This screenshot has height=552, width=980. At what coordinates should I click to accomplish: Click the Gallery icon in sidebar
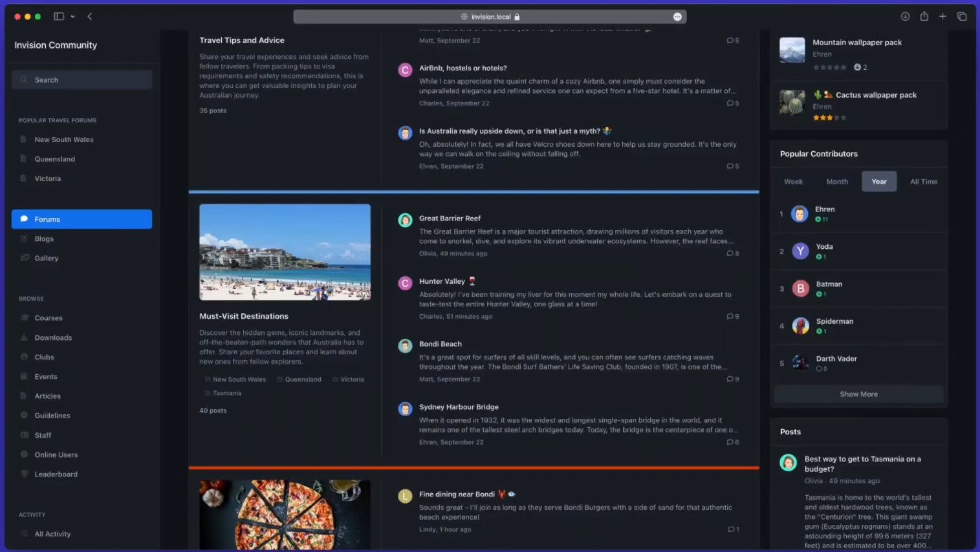[x=25, y=258]
